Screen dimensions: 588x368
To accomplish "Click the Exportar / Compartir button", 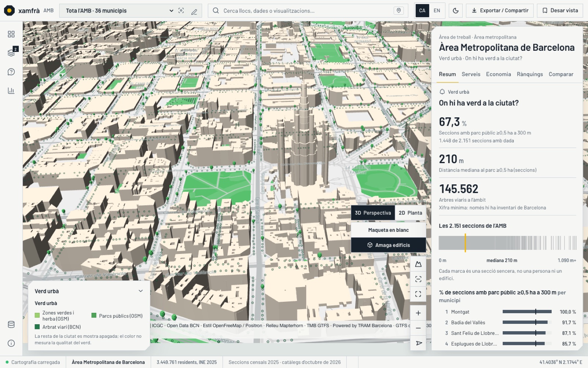I will point(500,11).
